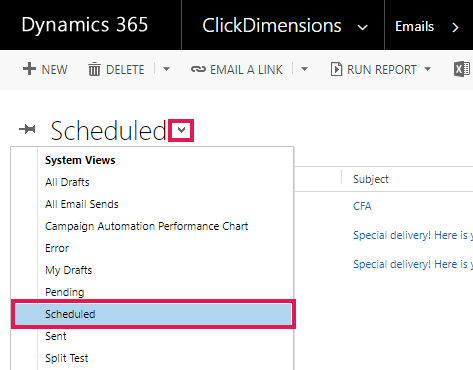Select the All Email Sends view

pos(82,204)
